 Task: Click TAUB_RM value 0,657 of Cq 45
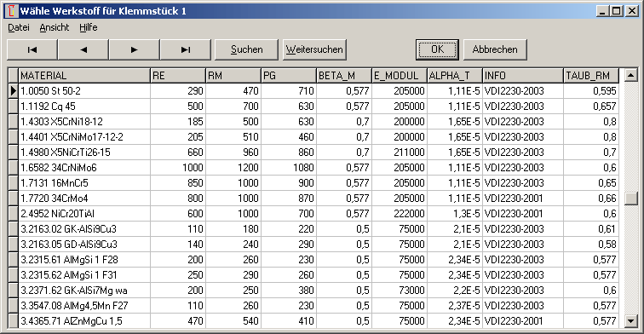591,107
